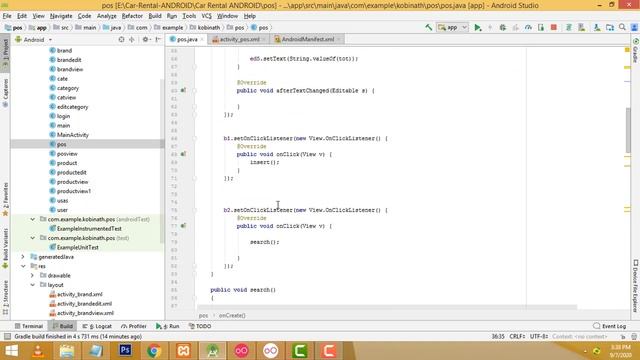Stop the running app with red square
This screenshot has height=360, width=640.
[554, 27]
